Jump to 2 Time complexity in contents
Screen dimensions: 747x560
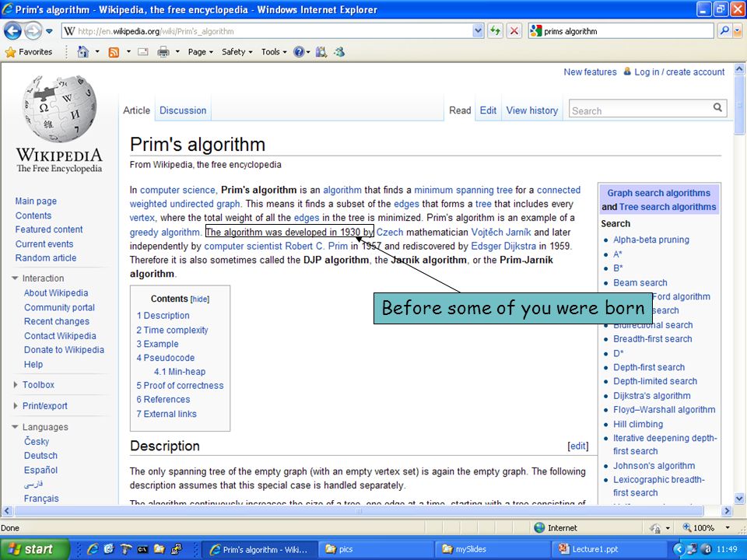point(172,330)
